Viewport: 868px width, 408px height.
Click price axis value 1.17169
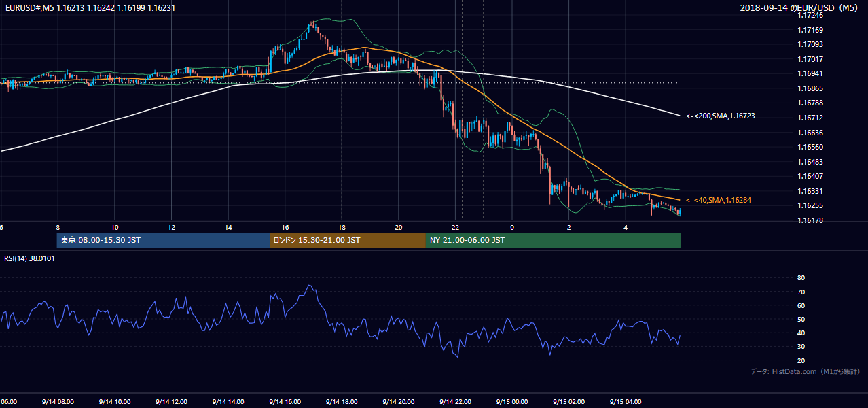(x=810, y=30)
